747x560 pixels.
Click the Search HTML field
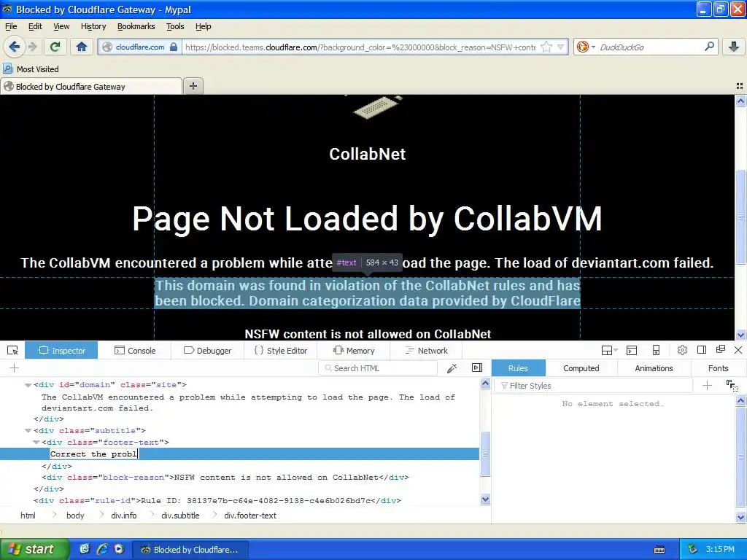[x=378, y=368]
